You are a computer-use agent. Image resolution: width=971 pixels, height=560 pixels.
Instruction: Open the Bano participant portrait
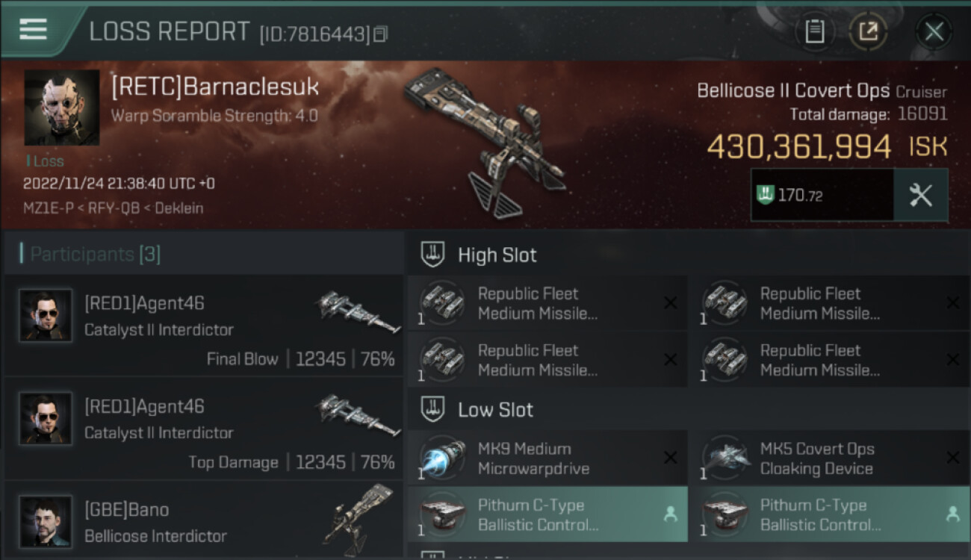tap(46, 521)
